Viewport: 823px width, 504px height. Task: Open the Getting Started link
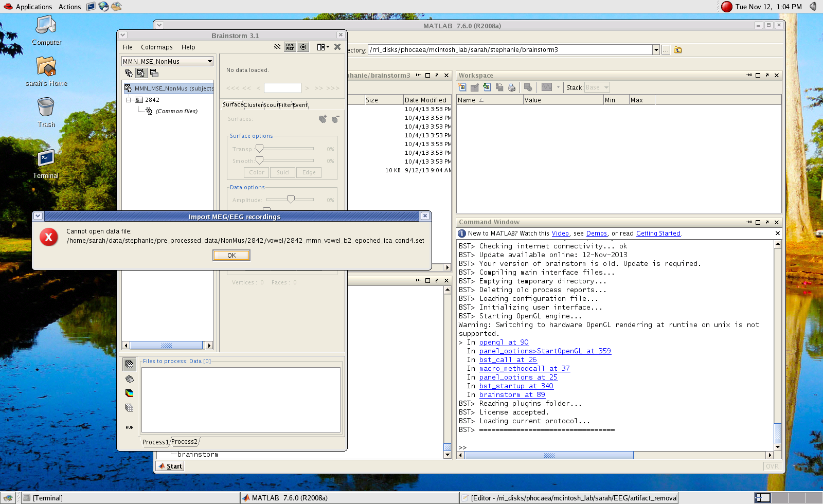658,233
